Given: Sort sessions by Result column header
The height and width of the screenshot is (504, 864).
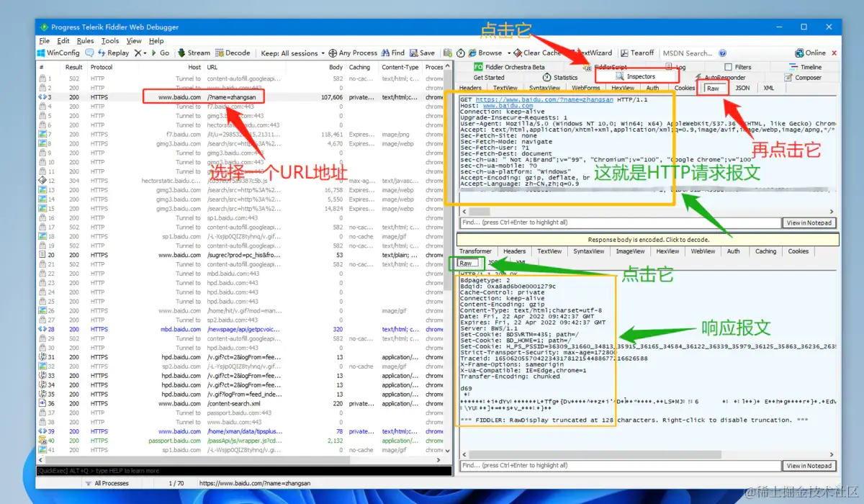Looking at the screenshot, I should coord(74,67).
